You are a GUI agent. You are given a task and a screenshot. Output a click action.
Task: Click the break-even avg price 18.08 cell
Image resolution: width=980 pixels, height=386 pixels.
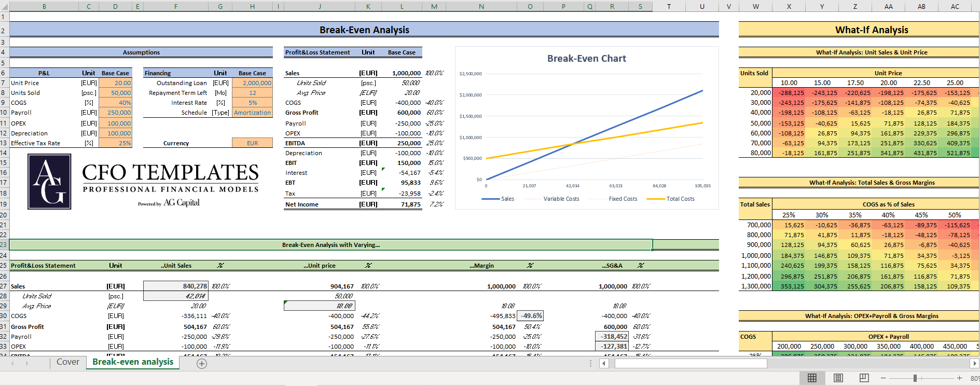point(320,306)
